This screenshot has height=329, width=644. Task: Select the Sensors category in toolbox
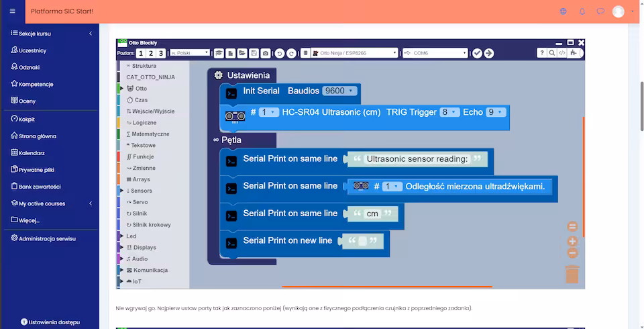coord(141,191)
